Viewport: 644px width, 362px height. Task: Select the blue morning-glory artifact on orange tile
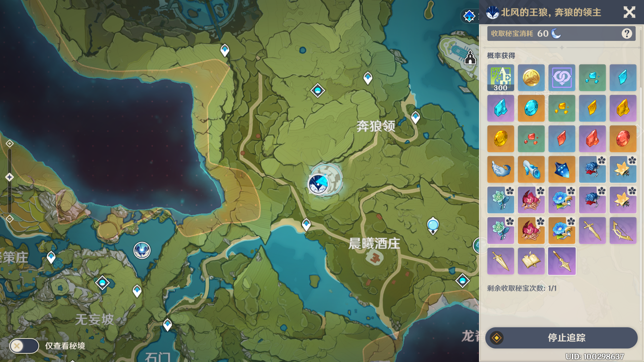pyautogui.click(x=562, y=231)
